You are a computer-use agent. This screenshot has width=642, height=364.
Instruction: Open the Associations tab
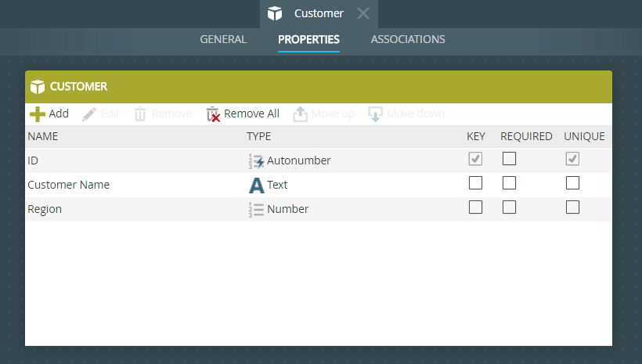[408, 39]
